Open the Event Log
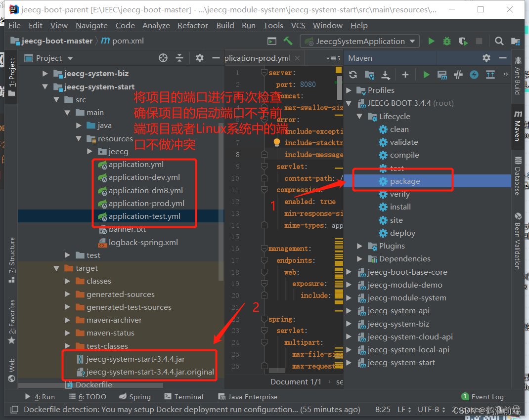 tap(483, 397)
